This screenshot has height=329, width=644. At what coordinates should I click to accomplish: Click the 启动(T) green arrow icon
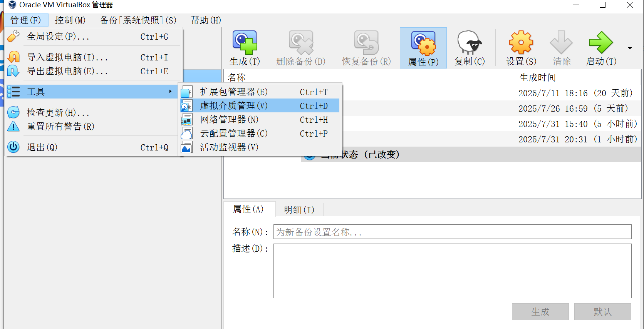click(x=601, y=42)
